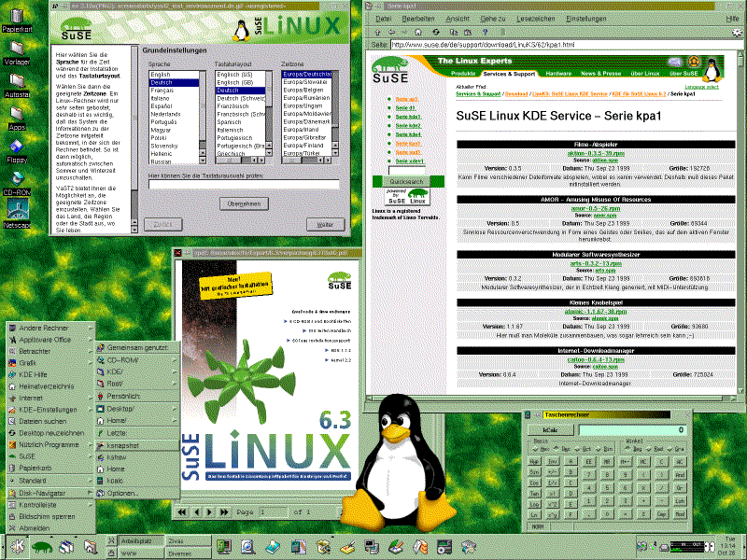Click the home icon in browser toolbar
The image size is (747, 560).
pos(418,33)
